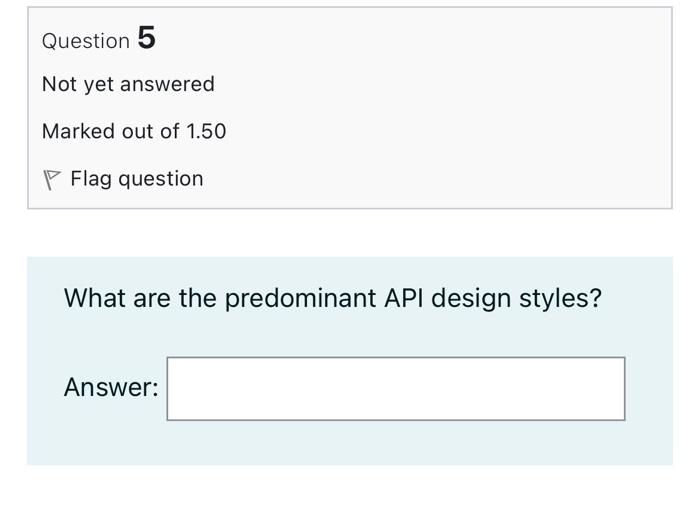Click the 'Answer:' label
The height and width of the screenshot is (517, 700).
(x=111, y=387)
